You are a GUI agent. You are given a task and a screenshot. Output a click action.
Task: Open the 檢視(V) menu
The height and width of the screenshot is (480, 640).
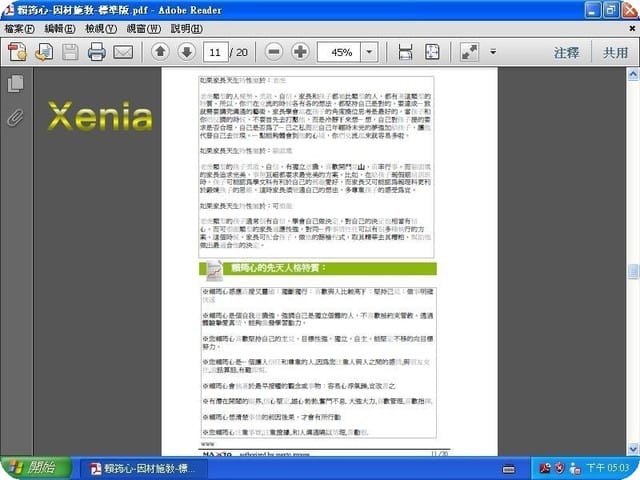point(101,29)
